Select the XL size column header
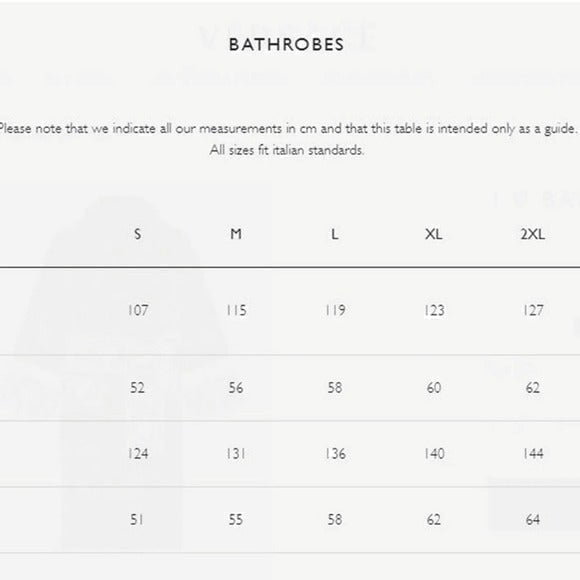The height and width of the screenshot is (580, 580). [x=434, y=234]
